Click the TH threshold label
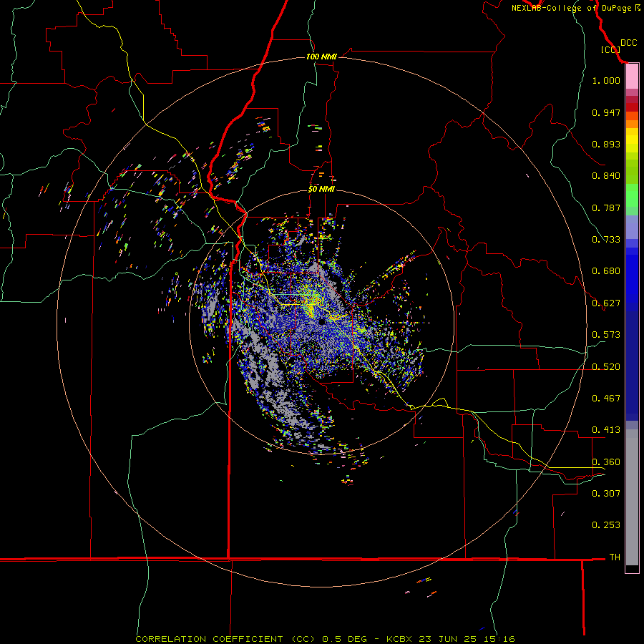644x644 pixels. coord(615,557)
